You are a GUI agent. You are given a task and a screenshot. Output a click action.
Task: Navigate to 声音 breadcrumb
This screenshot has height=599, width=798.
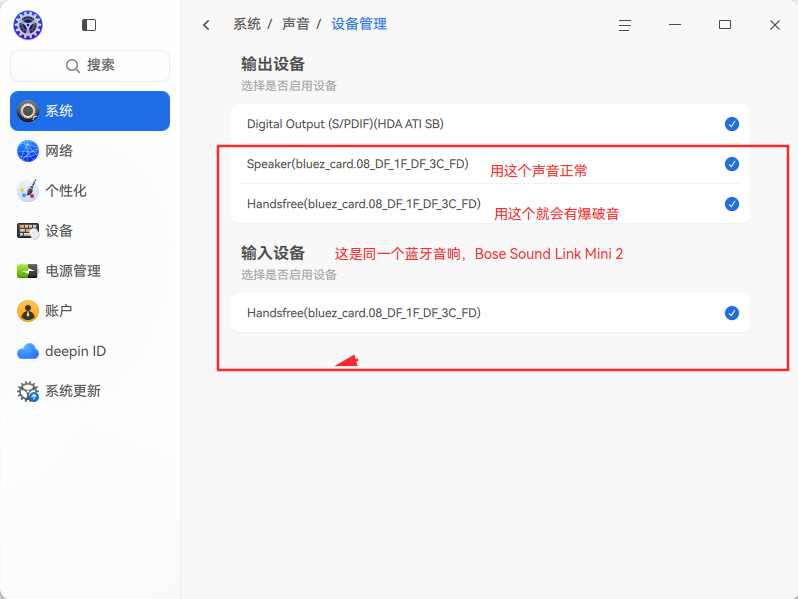(x=296, y=24)
